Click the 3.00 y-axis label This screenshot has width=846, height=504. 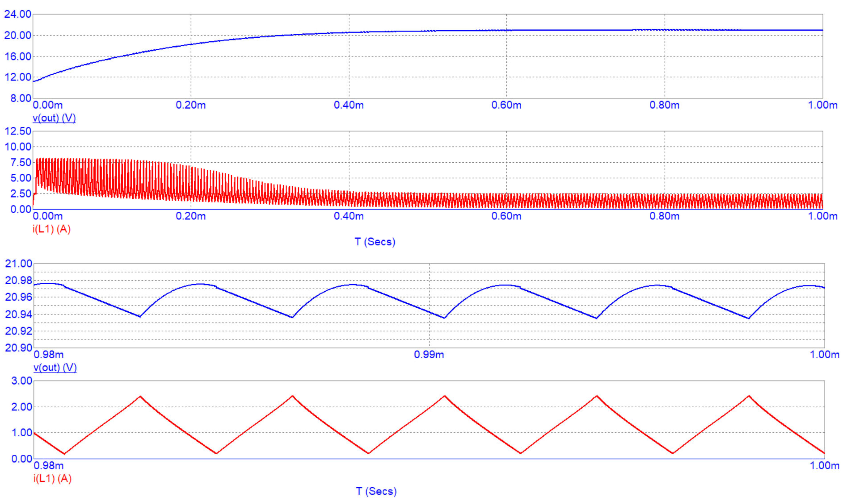[21, 381]
